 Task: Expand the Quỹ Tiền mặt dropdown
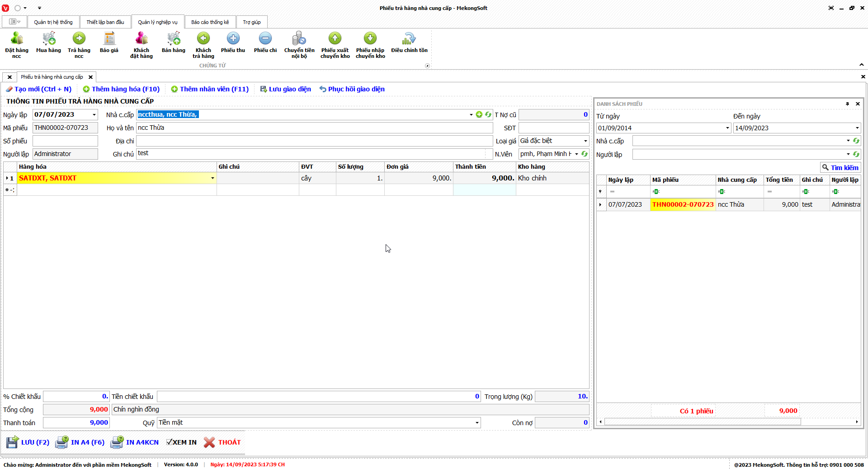(477, 423)
